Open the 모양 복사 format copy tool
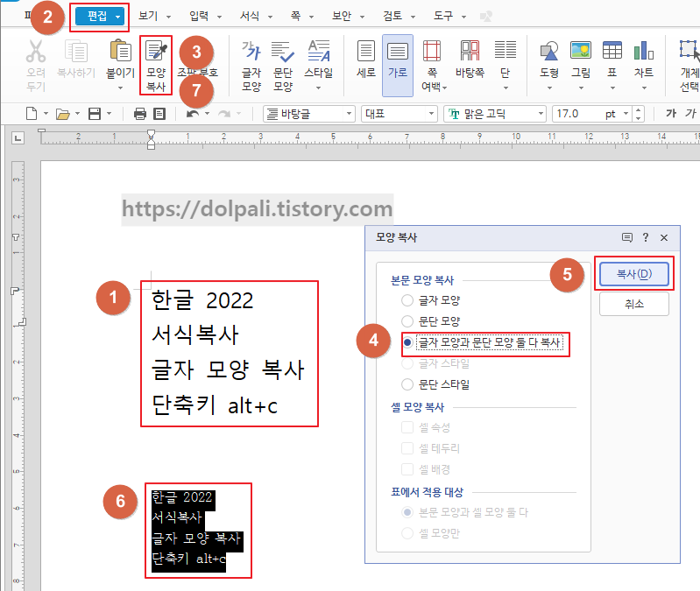Viewport: 700px width, 591px height. click(156, 65)
